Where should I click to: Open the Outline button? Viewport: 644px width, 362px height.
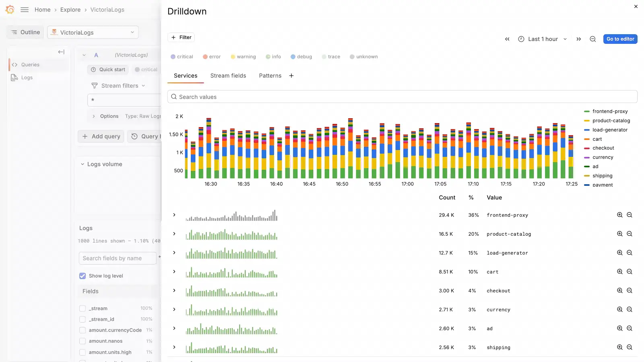pyautogui.click(x=26, y=32)
